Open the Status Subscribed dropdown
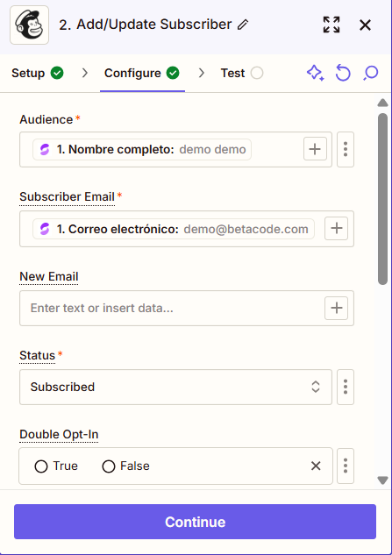The image size is (392, 555). (x=175, y=387)
